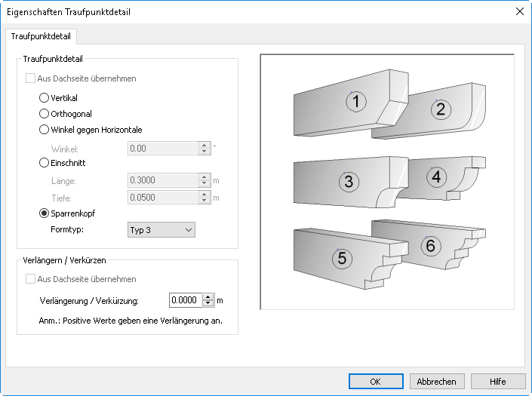Click rafter head shape number 3 in preview
Viewport: 532px width, 396px height.
(349, 181)
